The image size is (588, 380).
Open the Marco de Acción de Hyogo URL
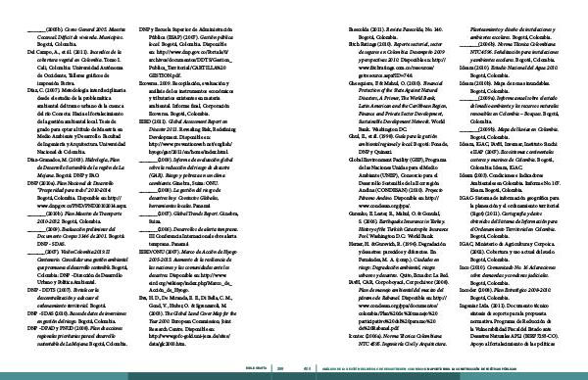click(x=190, y=282)
